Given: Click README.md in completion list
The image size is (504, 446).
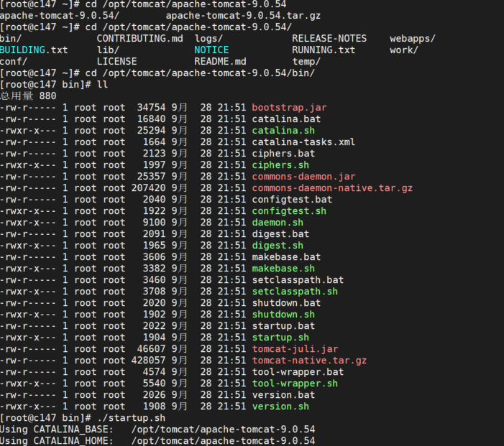Looking at the screenshot, I should 220,61.
